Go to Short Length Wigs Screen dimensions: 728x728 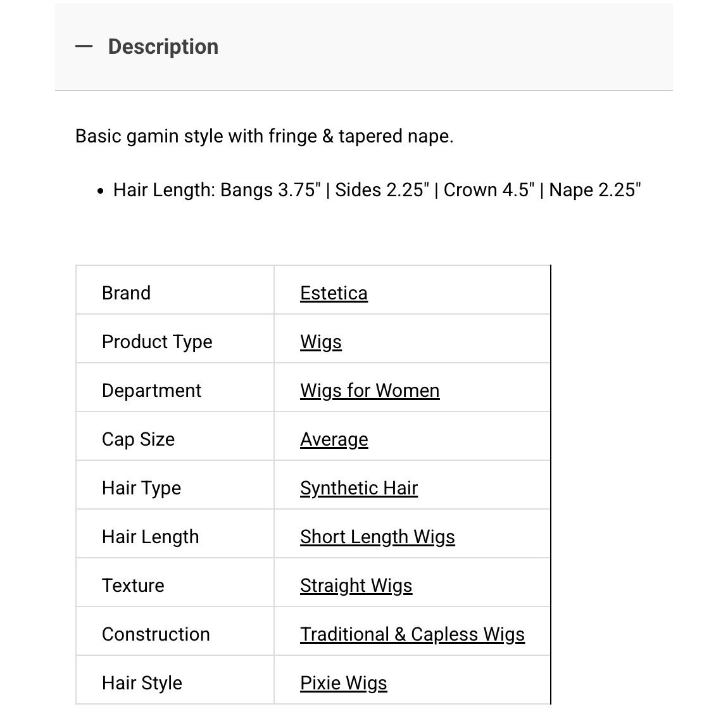coord(377,537)
